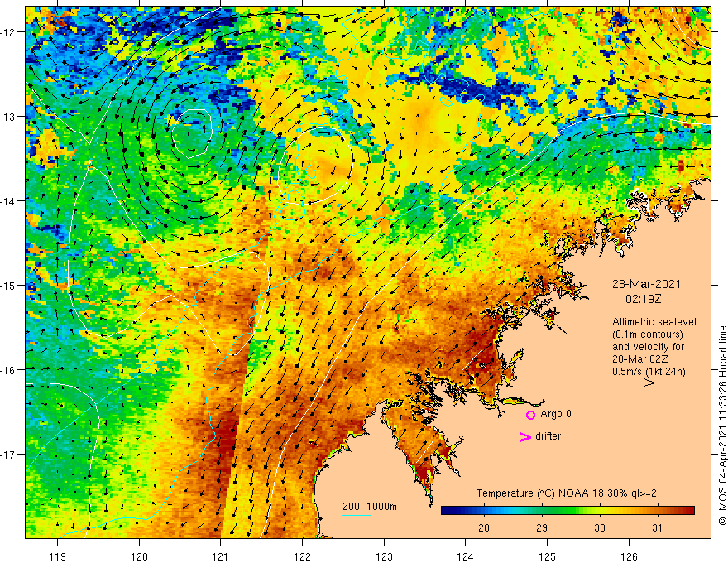
Task: Click the '31' color bar tick label
Action: 657,527
